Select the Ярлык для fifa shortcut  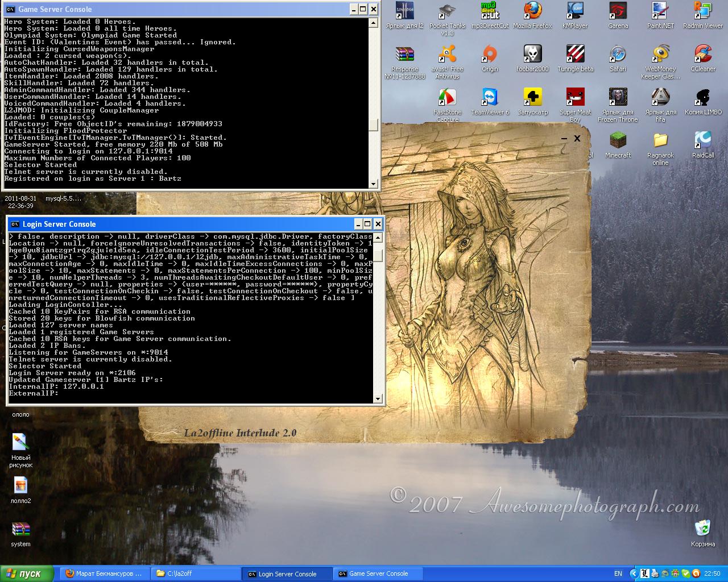pyautogui.click(x=660, y=106)
